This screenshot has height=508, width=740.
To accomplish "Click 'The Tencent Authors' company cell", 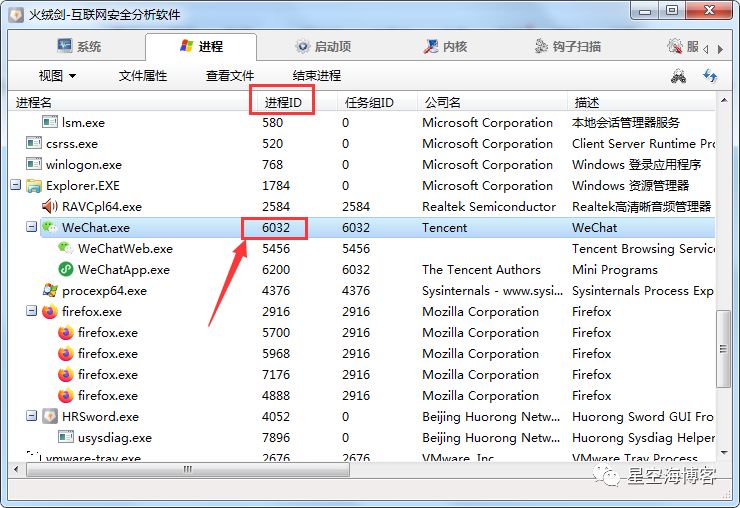I will click(x=481, y=270).
